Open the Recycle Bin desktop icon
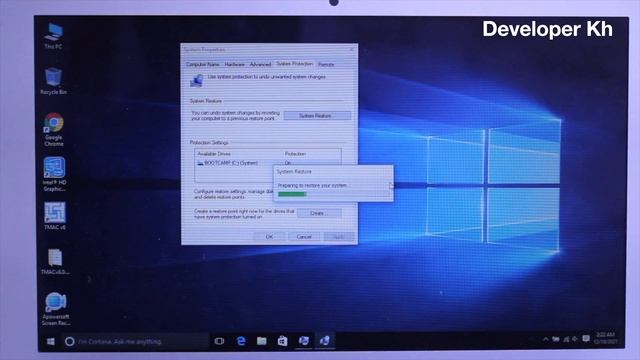Image resolution: width=640 pixels, height=360 pixels. (x=53, y=81)
